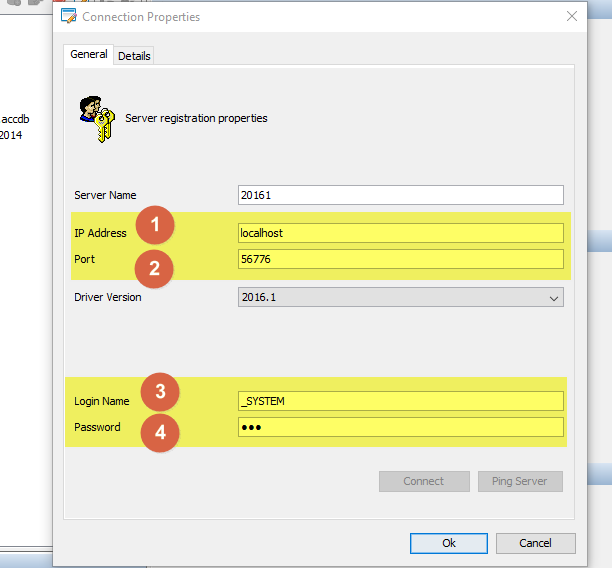This screenshot has width=612, height=568.
Task: Click the Login Name field with _SYSTEM
Action: click(x=401, y=401)
